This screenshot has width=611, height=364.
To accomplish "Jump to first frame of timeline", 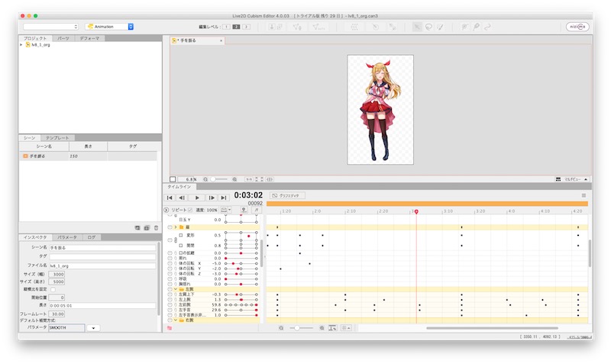I will (170, 198).
